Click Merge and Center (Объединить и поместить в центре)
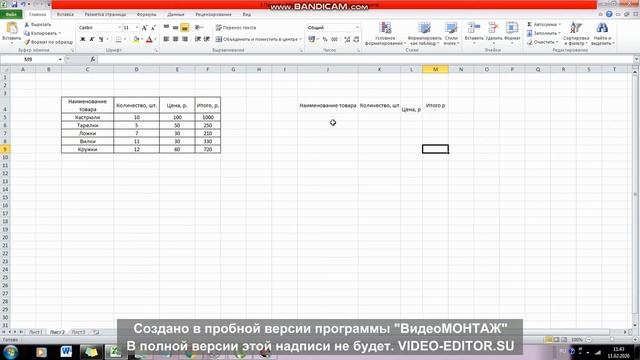 [257, 39]
